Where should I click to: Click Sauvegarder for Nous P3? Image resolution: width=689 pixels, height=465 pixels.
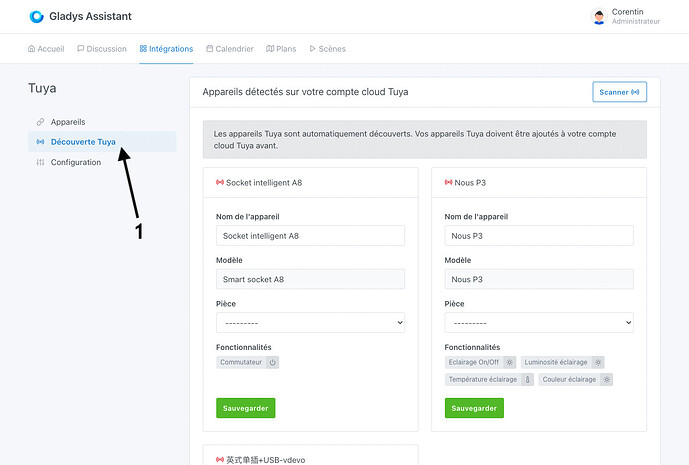click(474, 408)
